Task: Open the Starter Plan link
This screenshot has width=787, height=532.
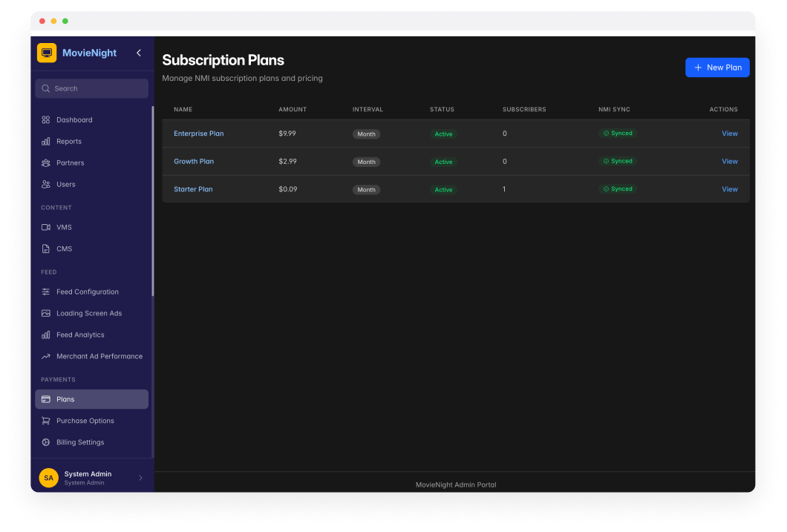Action: [193, 189]
